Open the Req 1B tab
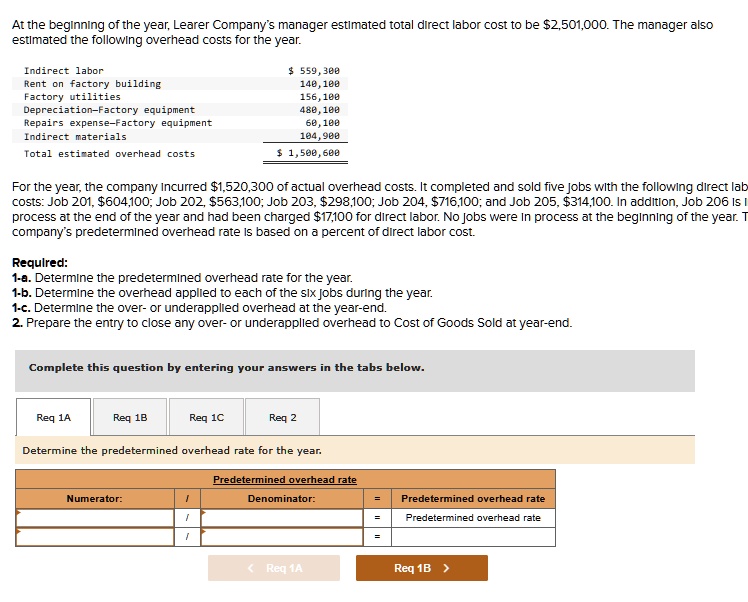 tap(130, 417)
